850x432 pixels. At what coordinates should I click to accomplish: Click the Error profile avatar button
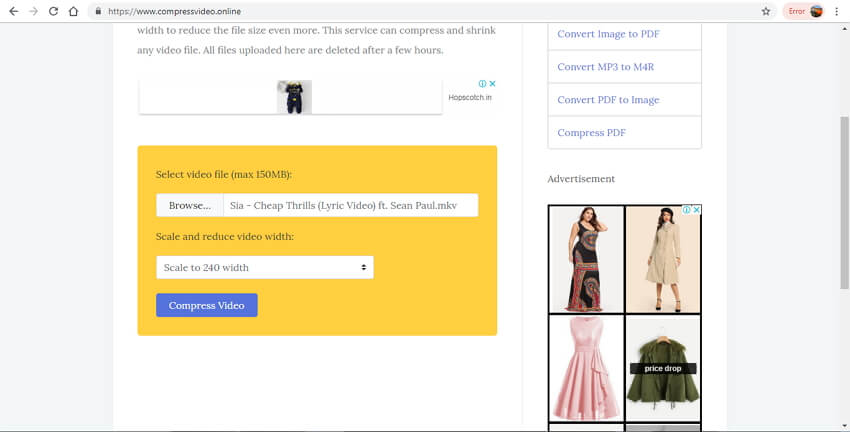(805, 11)
